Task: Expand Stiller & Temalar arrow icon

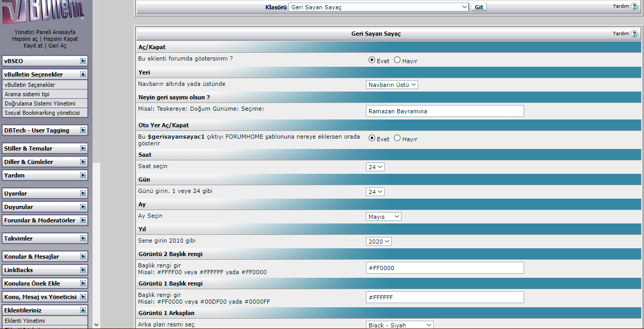Action: point(83,148)
